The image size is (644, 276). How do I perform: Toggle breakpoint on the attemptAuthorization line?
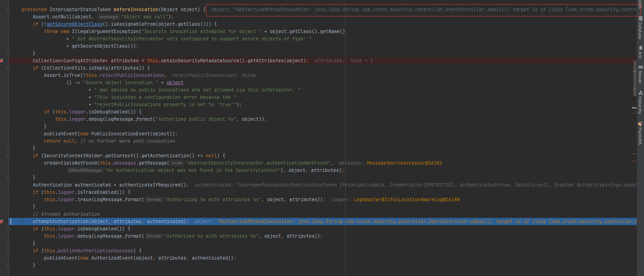(x=1, y=221)
